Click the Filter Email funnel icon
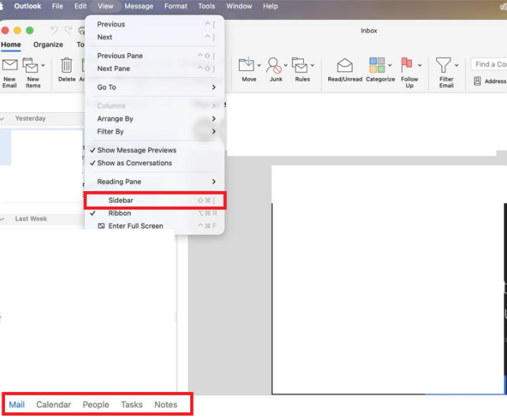The image size is (507, 420). coord(443,65)
